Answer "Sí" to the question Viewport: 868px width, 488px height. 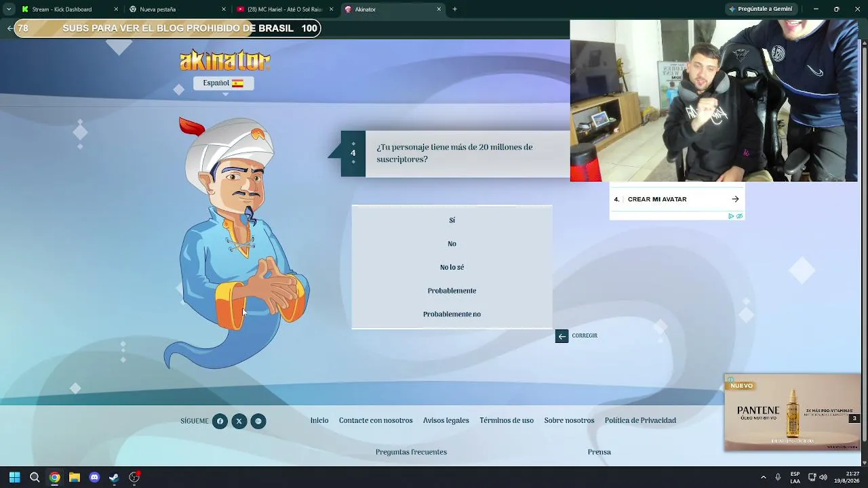point(452,220)
